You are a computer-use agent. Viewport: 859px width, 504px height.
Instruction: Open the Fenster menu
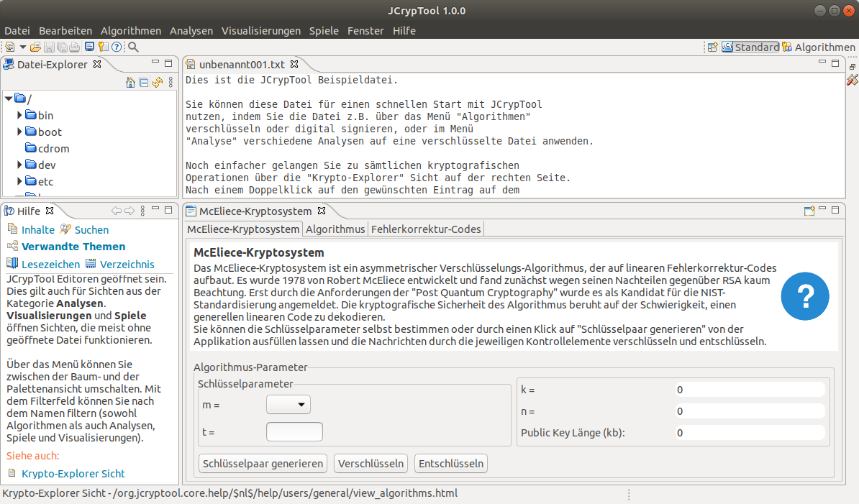tap(365, 31)
